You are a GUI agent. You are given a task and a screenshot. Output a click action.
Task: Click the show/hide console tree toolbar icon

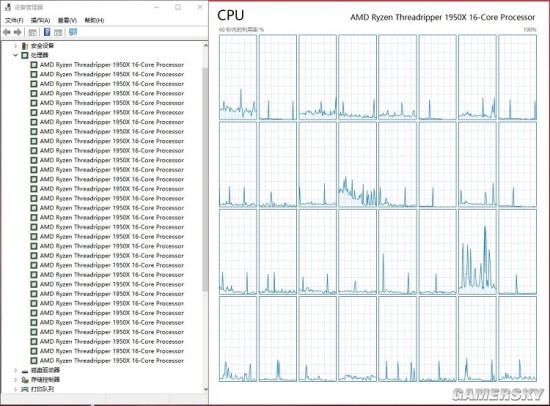click(x=32, y=32)
